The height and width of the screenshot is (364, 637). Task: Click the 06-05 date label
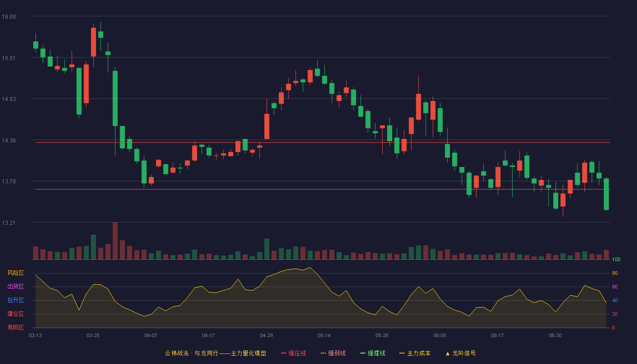point(440,335)
